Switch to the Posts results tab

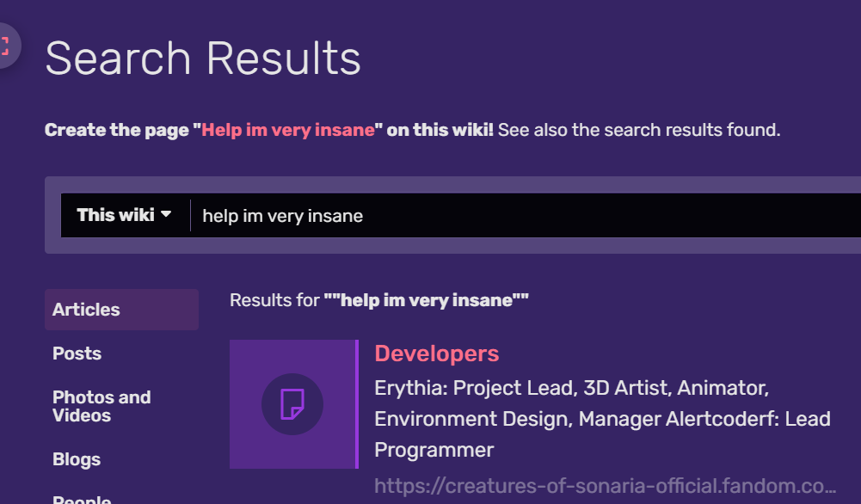point(77,353)
